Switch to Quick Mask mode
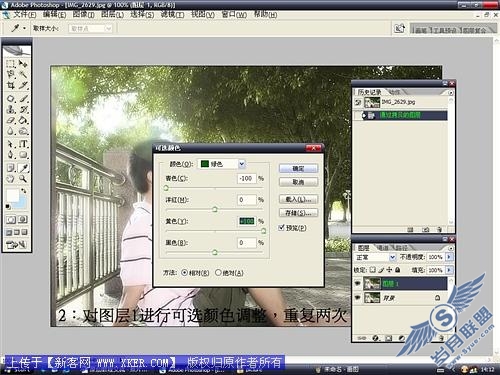Image resolution: width=500 pixels, height=375 pixels. pos(23,220)
